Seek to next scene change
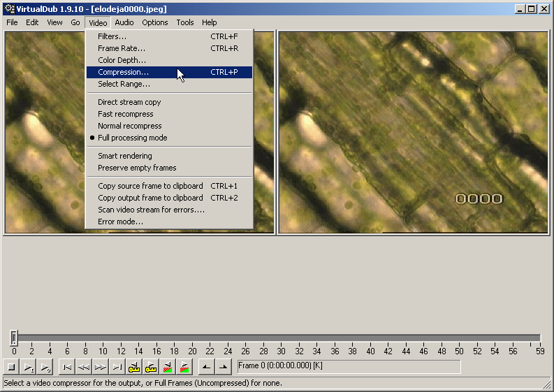This screenshot has width=554, height=392. click(x=184, y=368)
